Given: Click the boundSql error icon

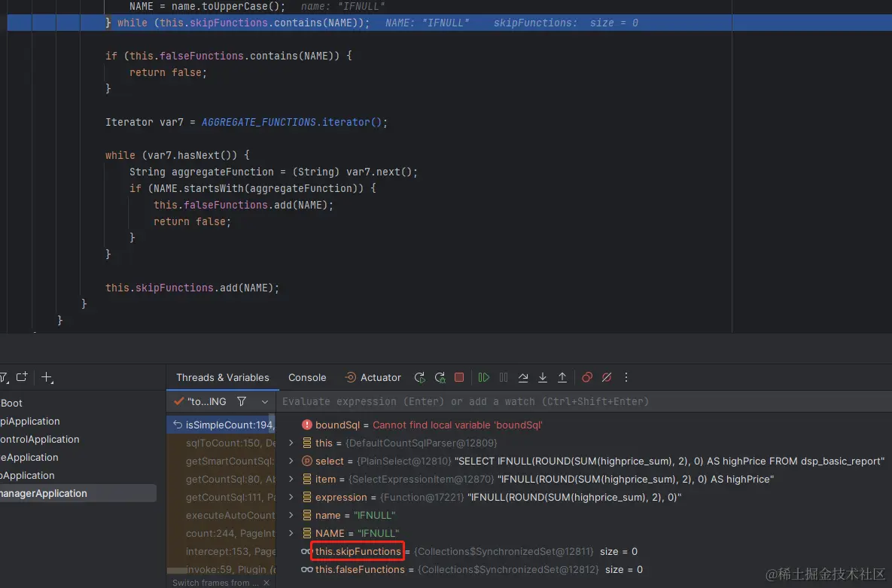Looking at the screenshot, I should pyautogui.click(x=306, y=425).
